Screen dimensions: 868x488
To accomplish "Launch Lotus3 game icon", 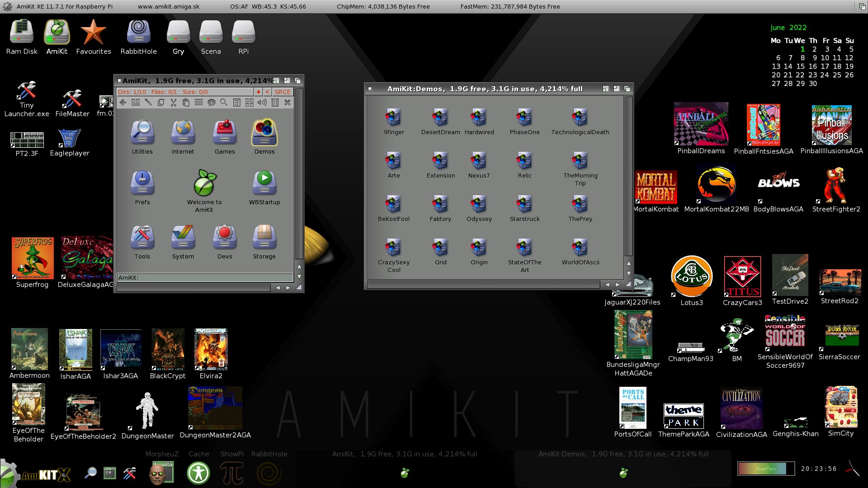I will click(x=692, y=281).
